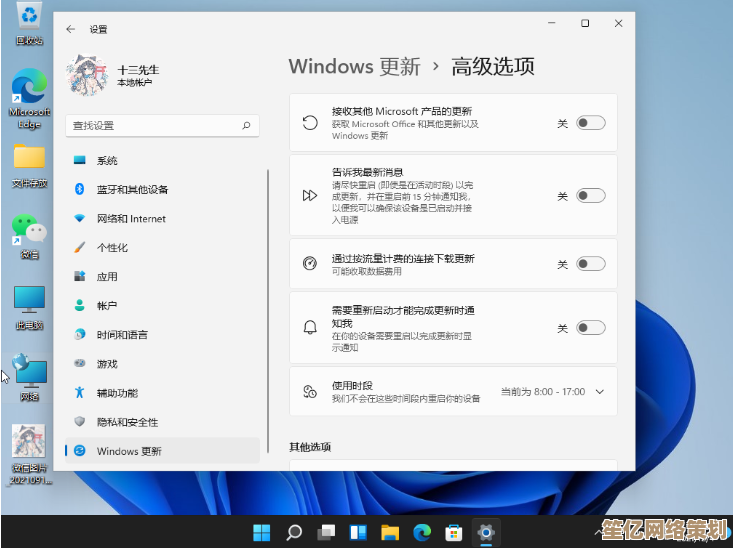Open Microsoft Store from taskbar
Screen dimensions: 733x548
click(453, 532)
